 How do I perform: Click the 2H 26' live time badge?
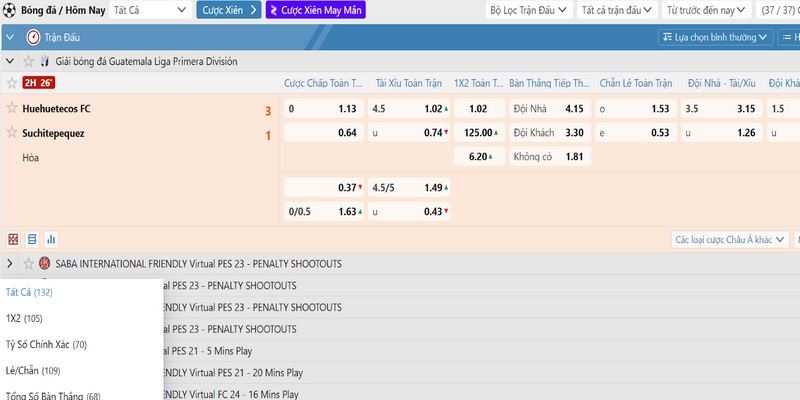[37, 83]
